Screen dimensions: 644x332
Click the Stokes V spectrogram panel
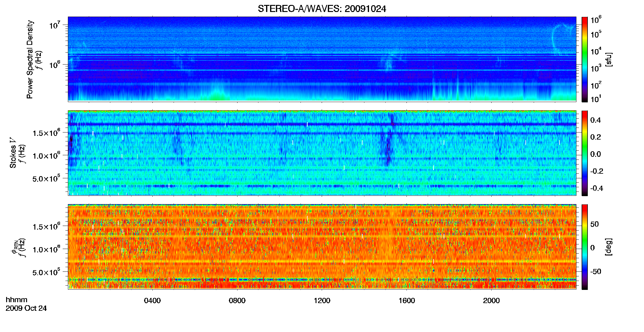[322, 153]
